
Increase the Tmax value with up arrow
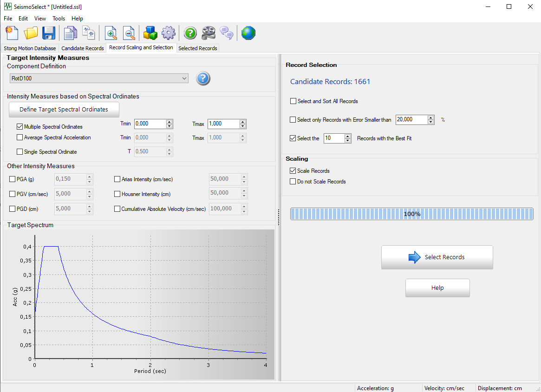click(242, 122)
